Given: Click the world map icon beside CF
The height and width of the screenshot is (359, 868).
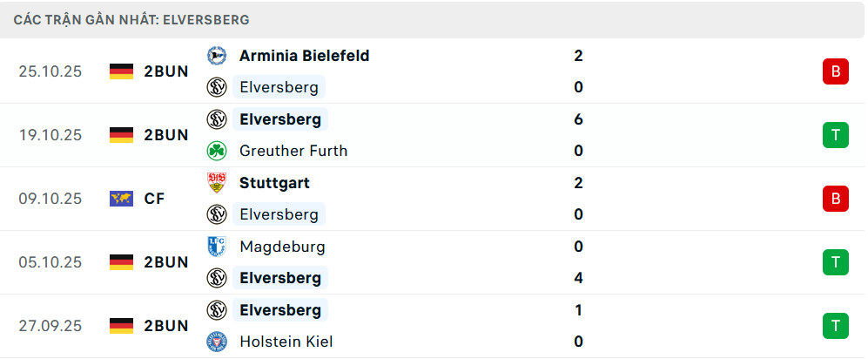Looking at the screenshot, I should (x=121, y=199).
